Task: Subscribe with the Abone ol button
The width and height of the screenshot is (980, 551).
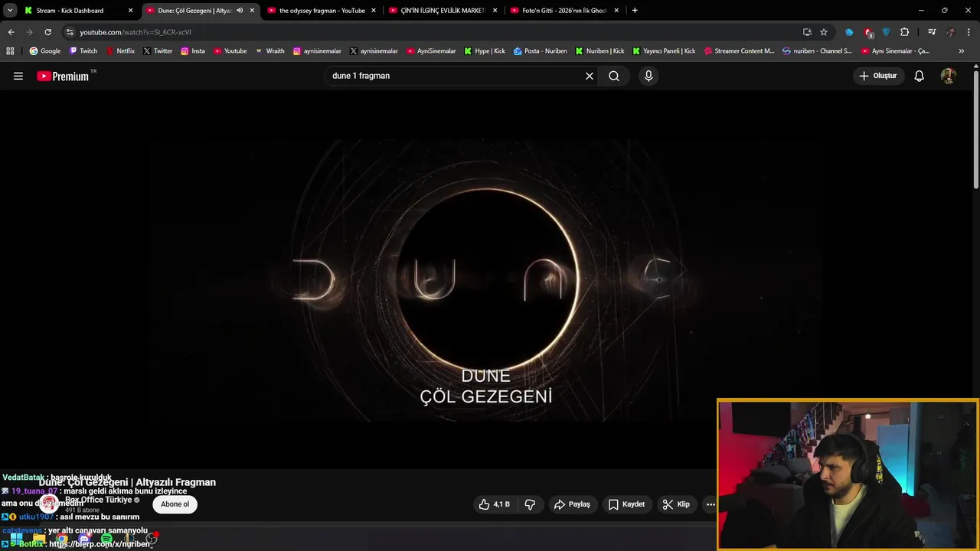Action: 175,504
